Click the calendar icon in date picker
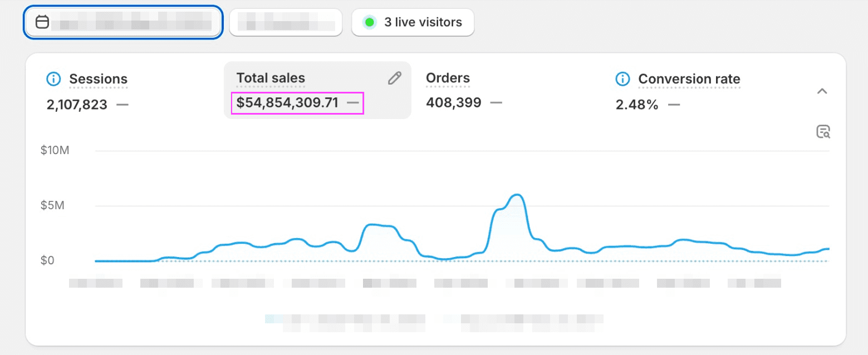Screen dimensions: 868x355 point(42,22)
